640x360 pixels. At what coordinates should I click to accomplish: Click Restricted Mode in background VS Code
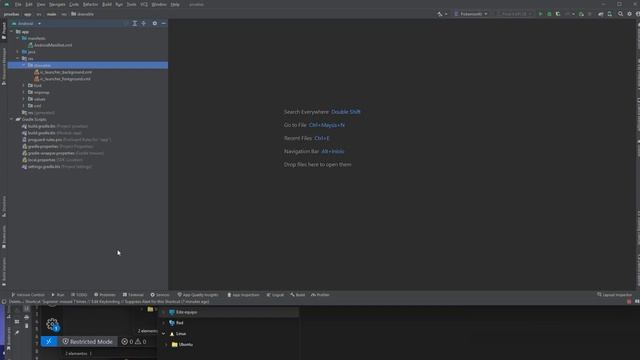tap(88, 342)
